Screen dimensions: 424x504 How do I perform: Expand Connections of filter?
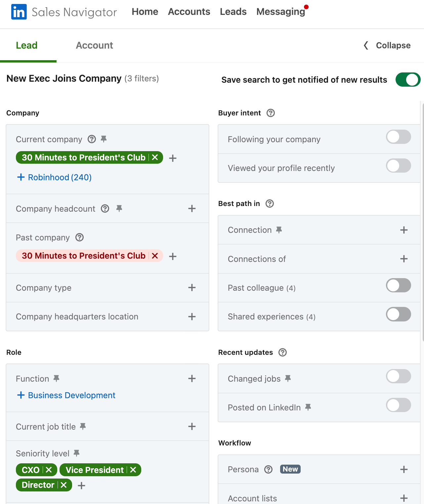click(x=404, y=259)
